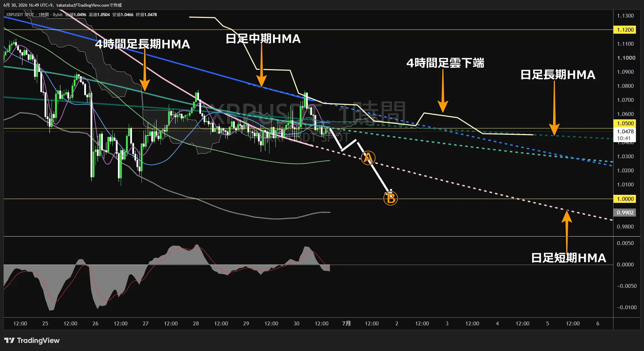Image resolution: width=644 pixels, height=351 pixels.
Task: Click the 始値 1.0496 open value
Action: [x=76, y=15]
